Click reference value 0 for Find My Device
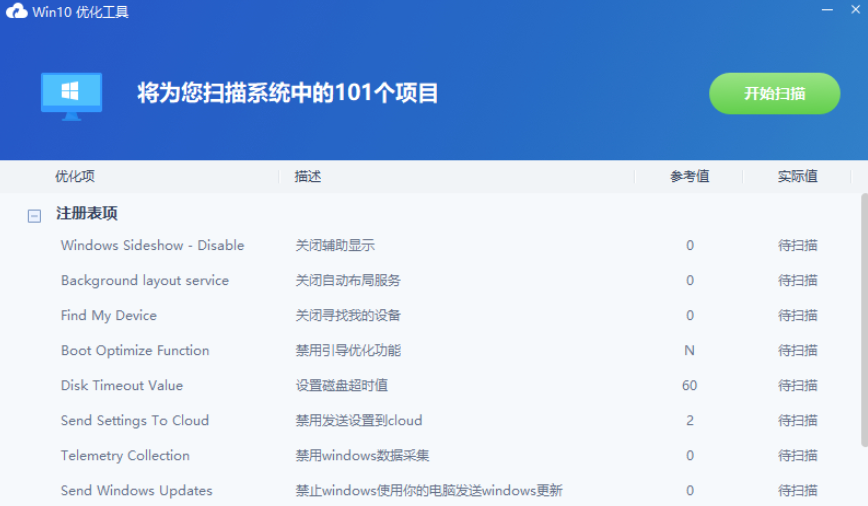Image resolution: width=868 pixels, height=506 pixels. pyautogui.click(x=690, y=316)
